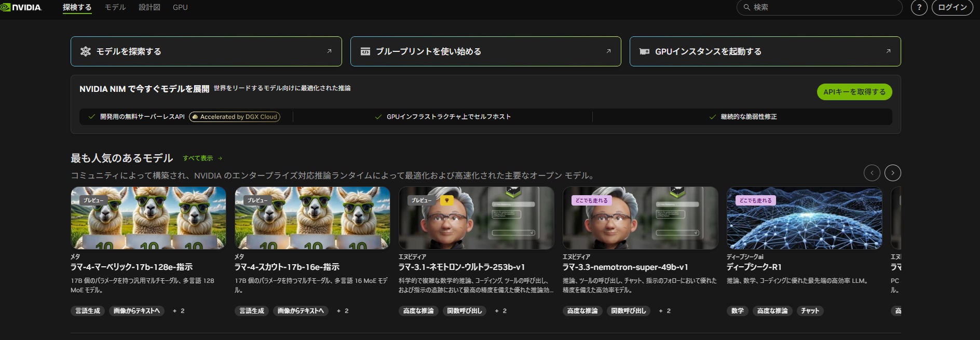Open ラマ-3.1-ネモトロン-ウルトラ thumbnail
This screenshot has width=980, height=340.
(477, 218)
